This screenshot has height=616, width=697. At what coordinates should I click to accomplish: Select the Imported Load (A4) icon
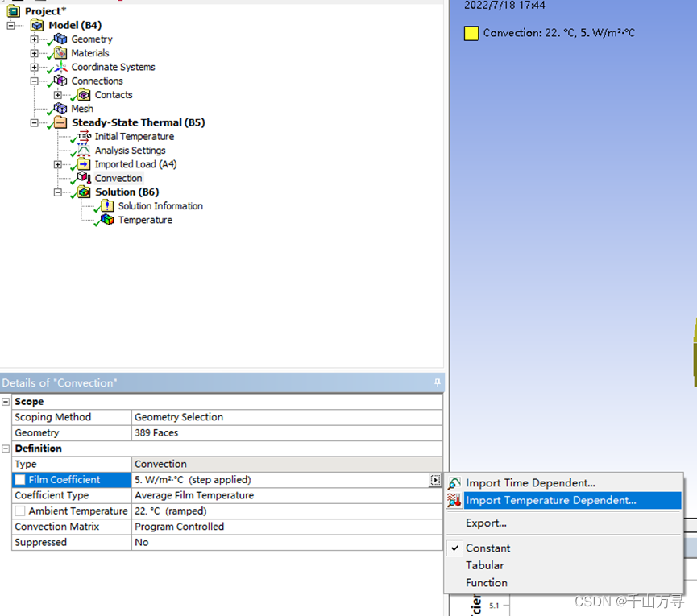[84, 163]
